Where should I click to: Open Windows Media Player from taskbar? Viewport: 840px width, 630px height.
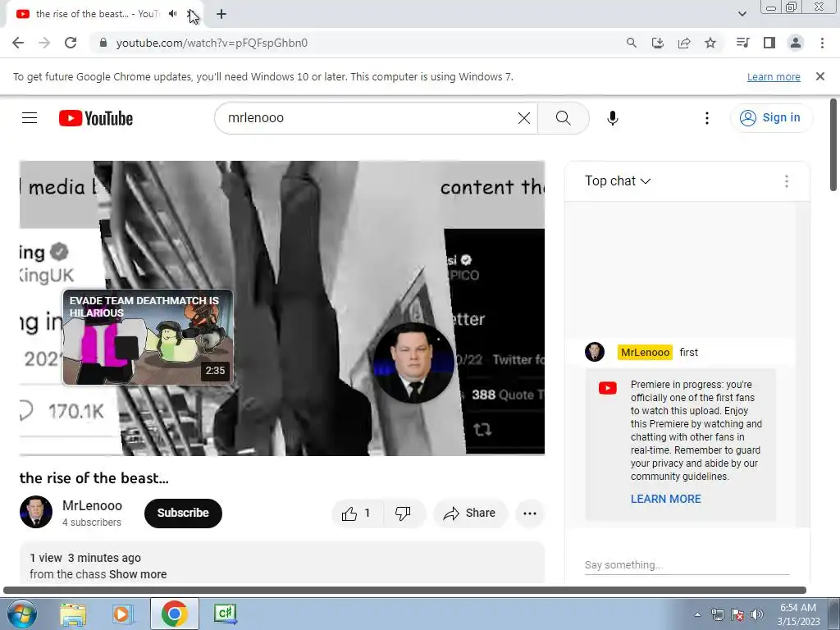point(122,614)
